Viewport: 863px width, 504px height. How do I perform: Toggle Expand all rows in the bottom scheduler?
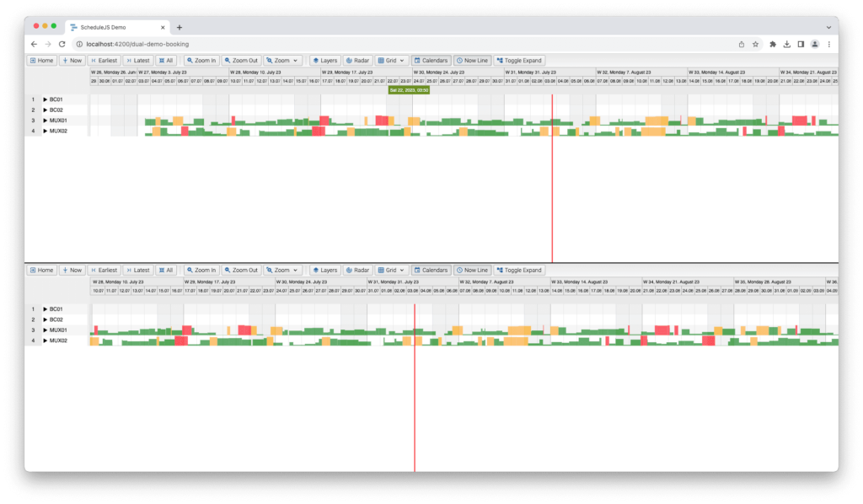tap(520, 270)
